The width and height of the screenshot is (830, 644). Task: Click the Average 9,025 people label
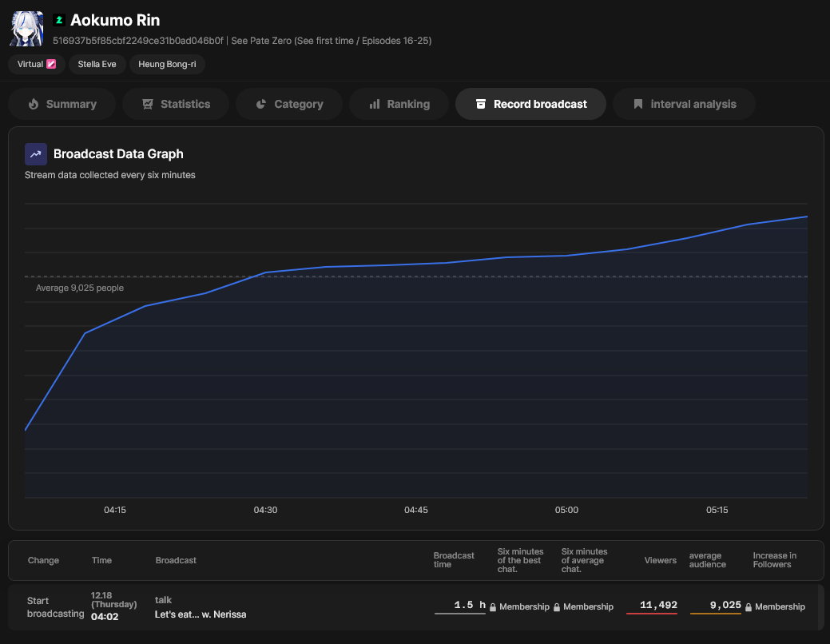(80, 288)
